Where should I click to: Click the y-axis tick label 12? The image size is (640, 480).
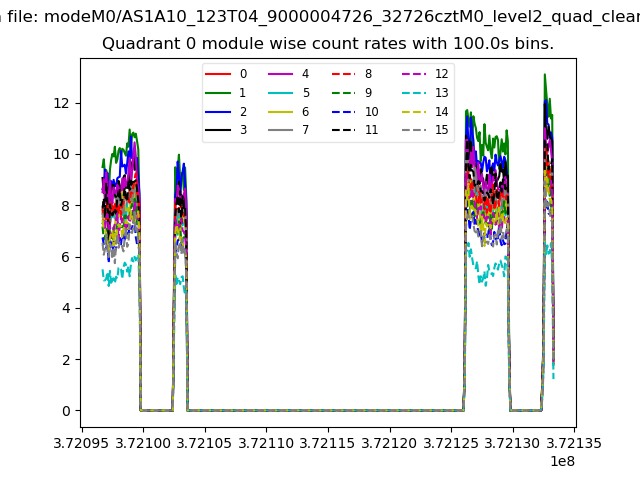(x=61, y=103)
